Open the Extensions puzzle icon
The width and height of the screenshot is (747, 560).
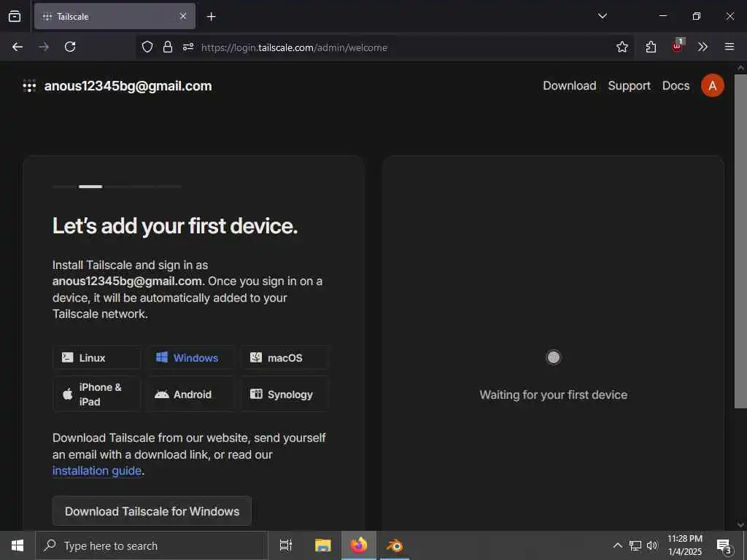651,47
